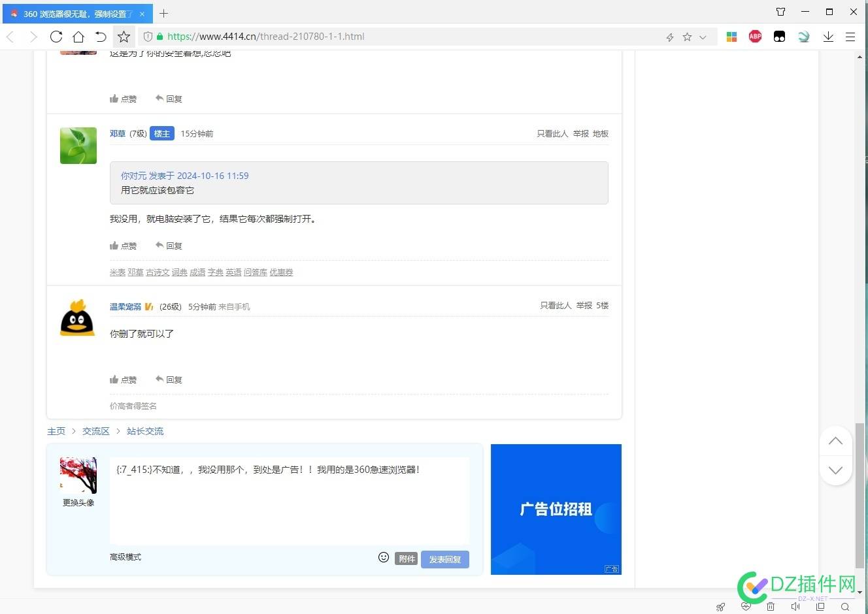The width and height of the screenshot is (868, 614).
Task: Click the 楼主 badge
Action: pyautogui.click(x=162, y=133)
